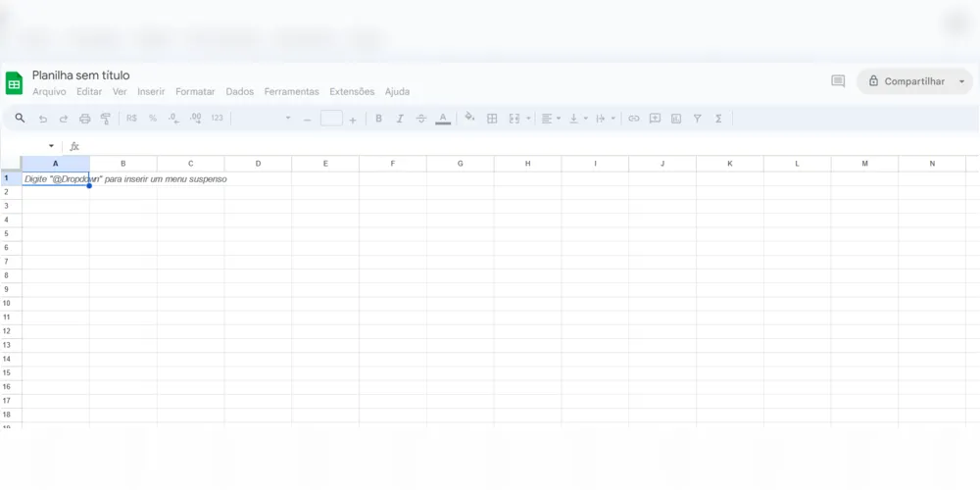Merge cells using the merge icon
This screenshot has width=980, height=490.
(514, 119)
